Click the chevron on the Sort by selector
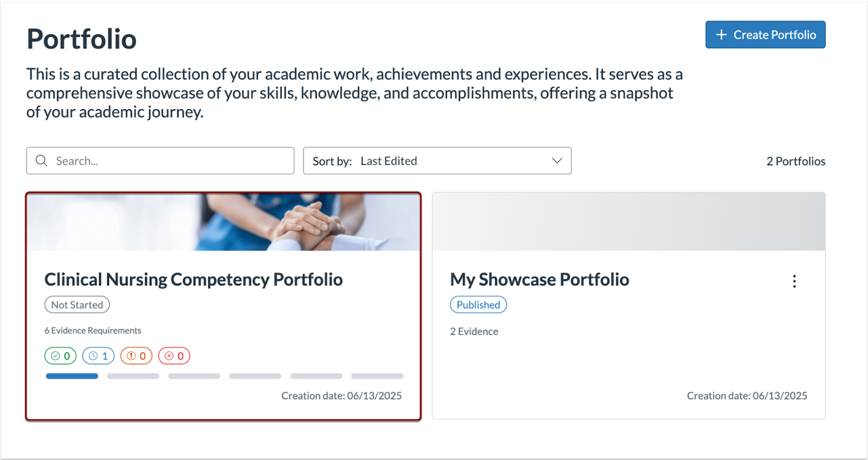 click(x=557, y=161)
